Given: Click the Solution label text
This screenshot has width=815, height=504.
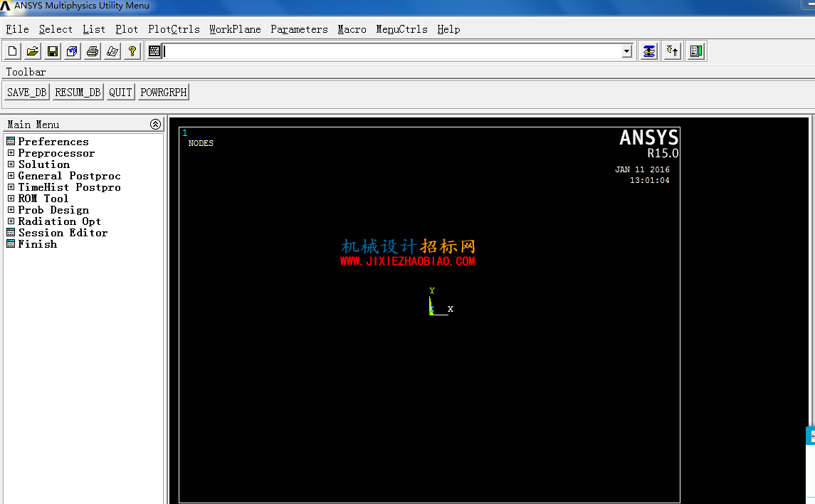Looking at the screenshot, I should tap(43, 164).
